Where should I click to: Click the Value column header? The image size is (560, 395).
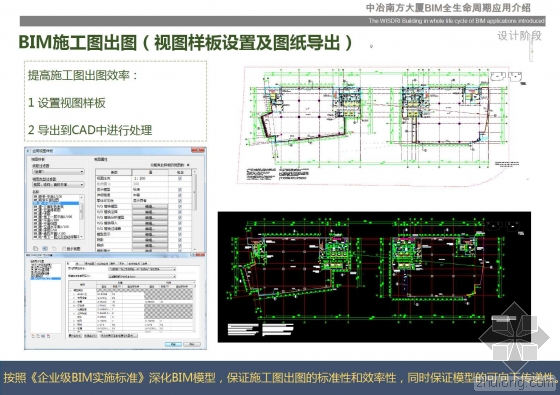150,172
